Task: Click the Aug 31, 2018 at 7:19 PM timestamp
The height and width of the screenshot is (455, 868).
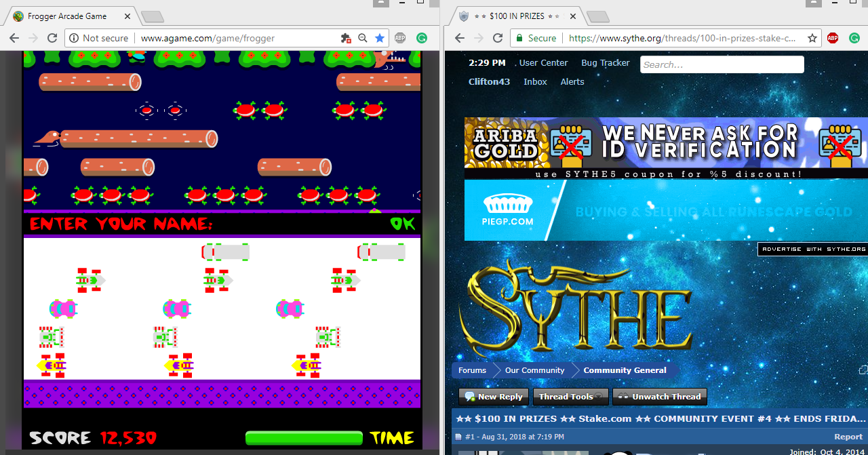Action: tap(524, 437)
